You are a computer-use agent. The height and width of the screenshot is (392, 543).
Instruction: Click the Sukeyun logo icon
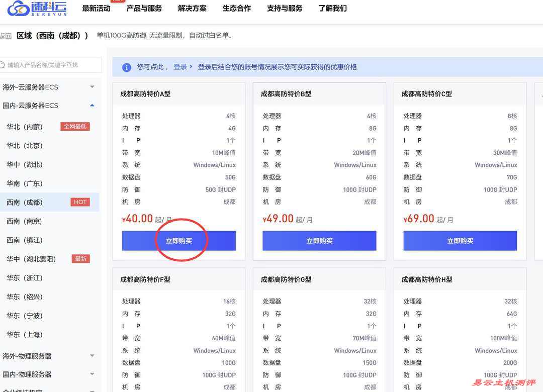click(19, 8)
